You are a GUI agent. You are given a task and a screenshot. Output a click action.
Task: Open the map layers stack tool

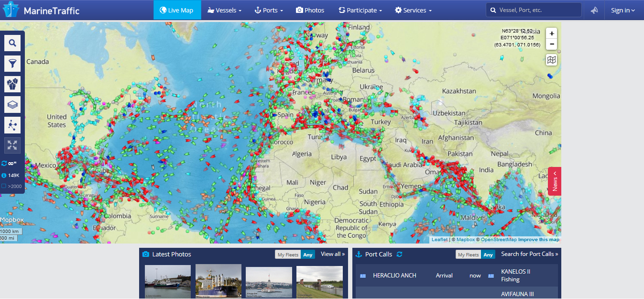click(12, 104)
